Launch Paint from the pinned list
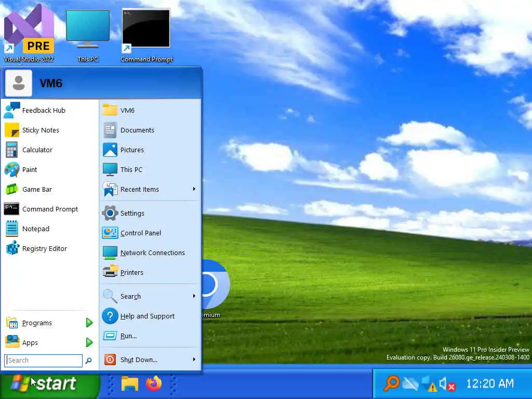 click(49, 169)
